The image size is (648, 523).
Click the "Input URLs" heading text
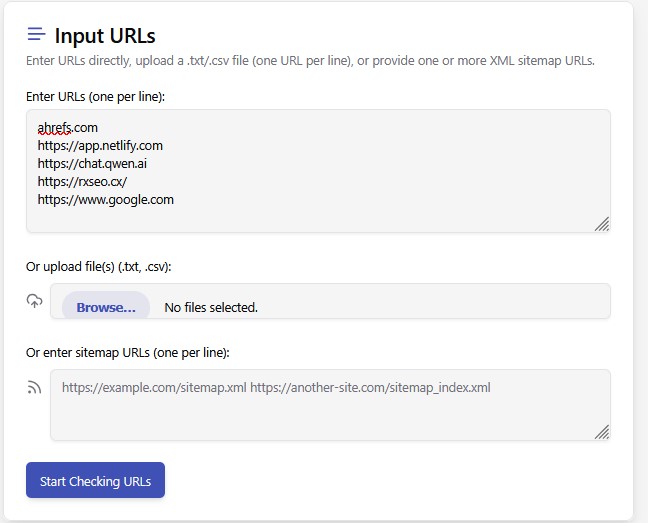pyautogui.click(x=105, y=36)
